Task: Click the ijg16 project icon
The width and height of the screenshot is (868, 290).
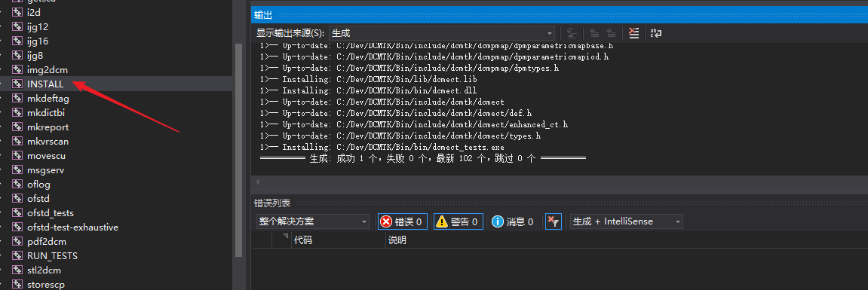Action: point(17,41)
